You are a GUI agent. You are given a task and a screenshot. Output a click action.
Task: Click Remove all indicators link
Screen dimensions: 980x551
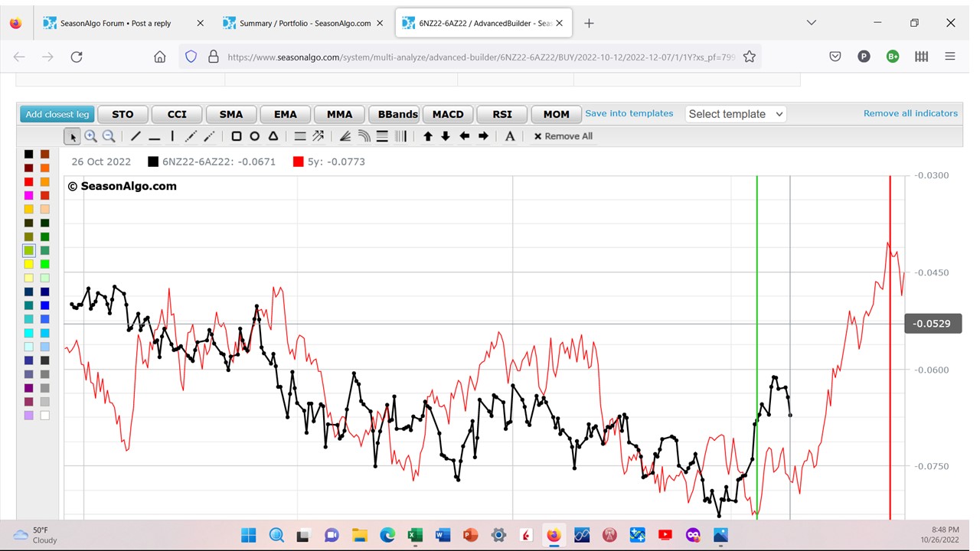coord(910,113)
